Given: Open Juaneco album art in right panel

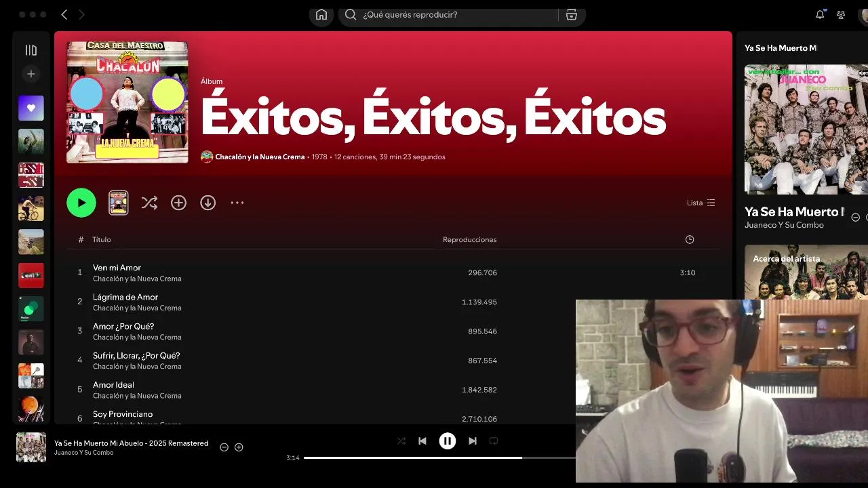Looking at the screenshot, I should 806,129.
